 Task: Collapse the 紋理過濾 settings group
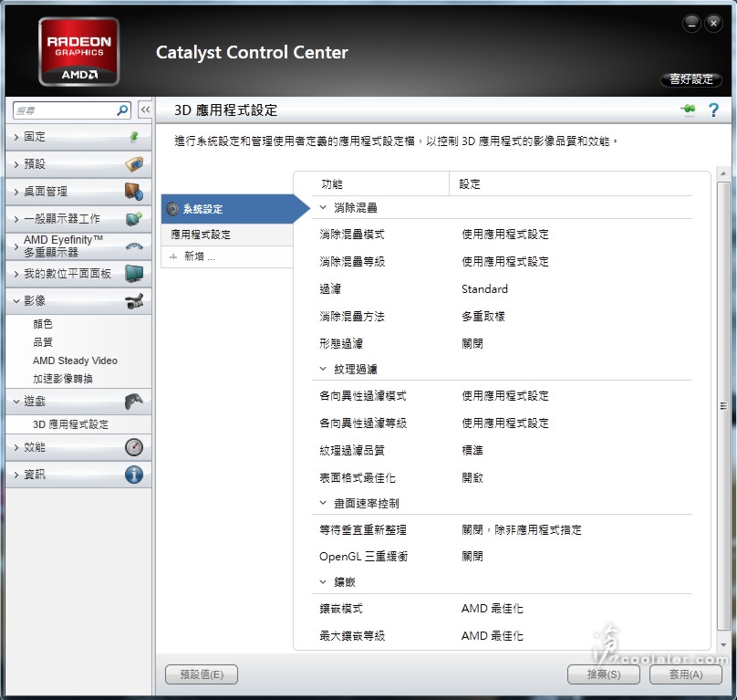[323, 369]
